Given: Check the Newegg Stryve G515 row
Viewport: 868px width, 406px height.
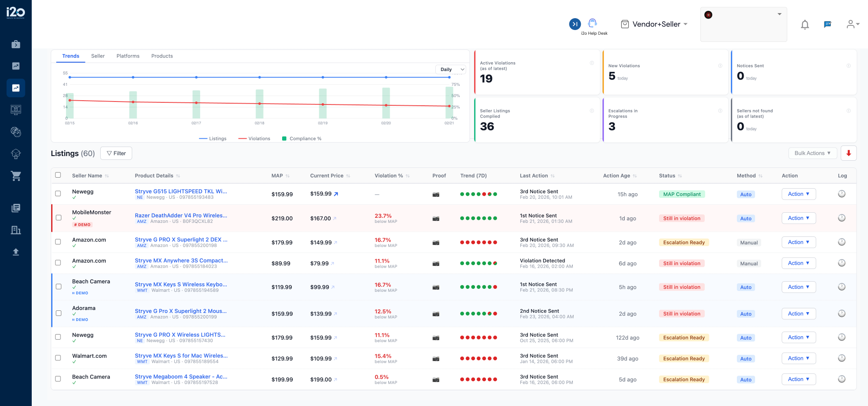Looking at the screenshot, I should coord(58,193).
